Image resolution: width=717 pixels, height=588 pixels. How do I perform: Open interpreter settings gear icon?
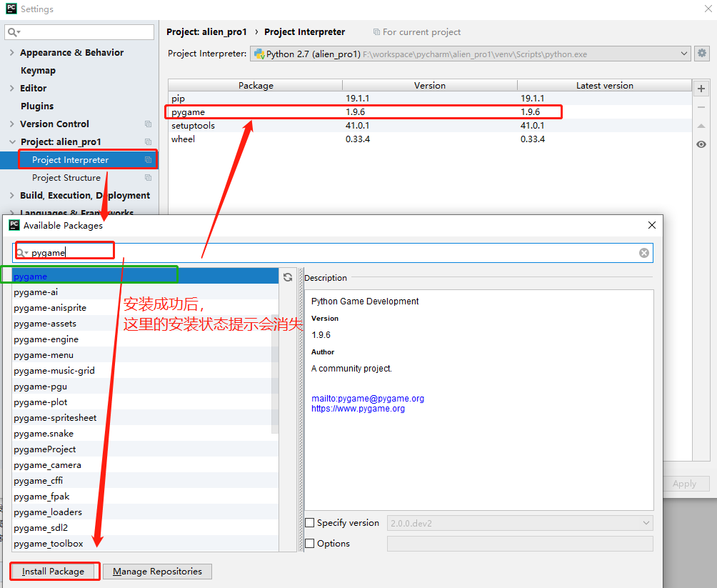pyautogui.click(x=702, y=54)
